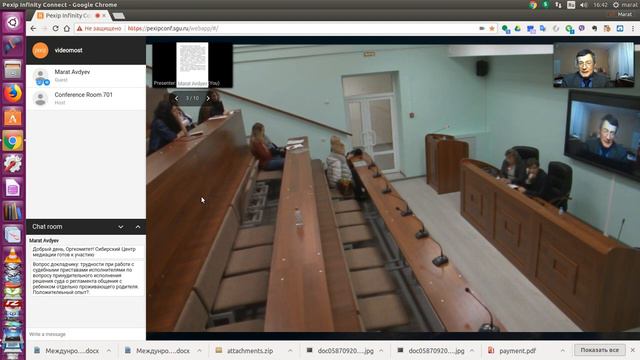Image resolution: width=640 pixels, height=360 pixels.
Task: Close the Pexip Infinity Connect tab
Action: point(104,16)
